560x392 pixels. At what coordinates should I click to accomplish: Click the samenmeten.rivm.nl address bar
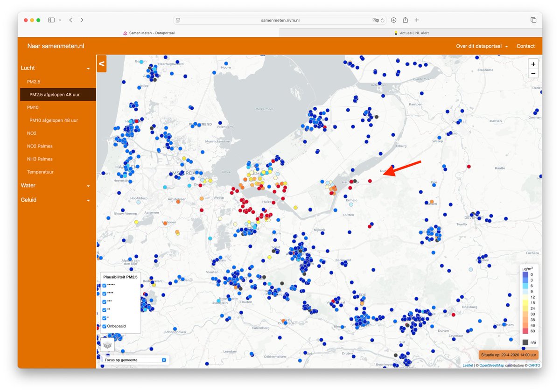coord(280,20)
